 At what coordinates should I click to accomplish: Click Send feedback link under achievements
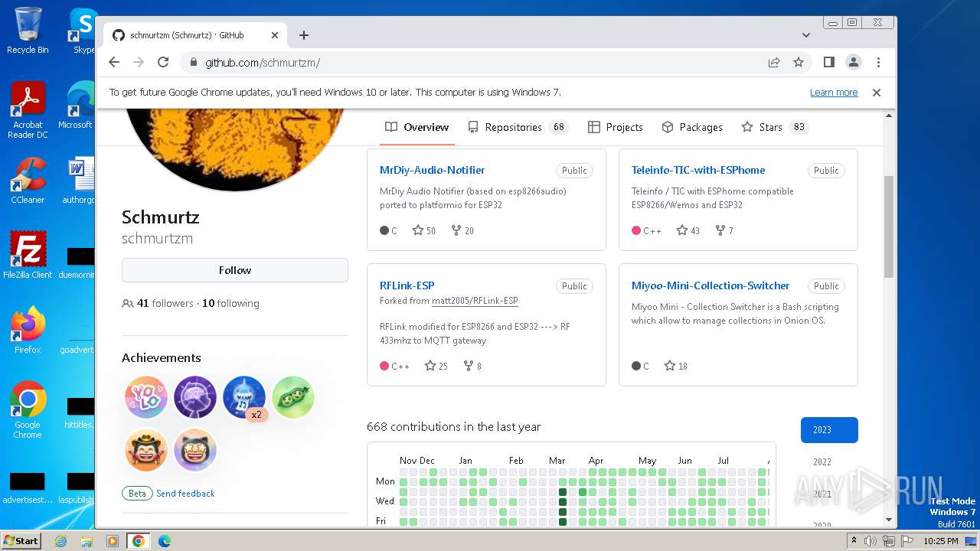tap(185, 494)
